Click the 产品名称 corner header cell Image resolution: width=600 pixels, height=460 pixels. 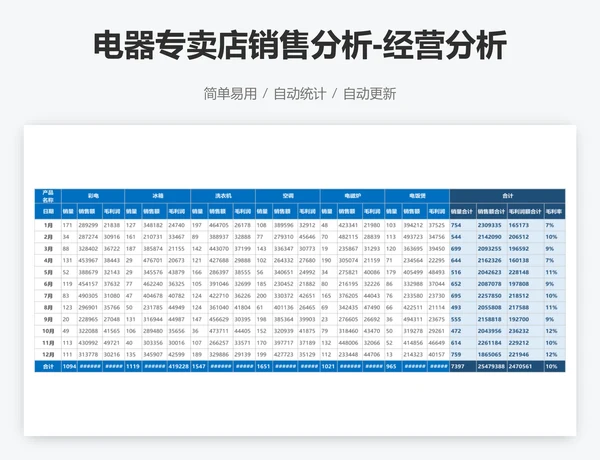(48, 196)
